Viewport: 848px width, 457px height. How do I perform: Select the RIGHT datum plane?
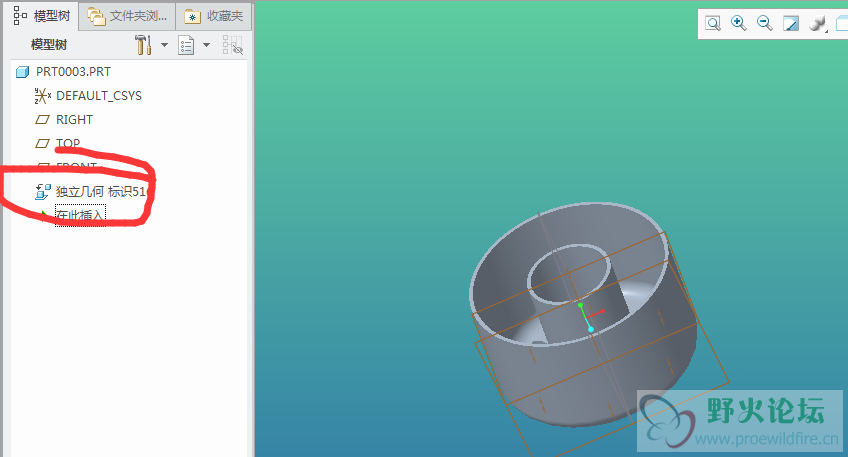(75, 120)
